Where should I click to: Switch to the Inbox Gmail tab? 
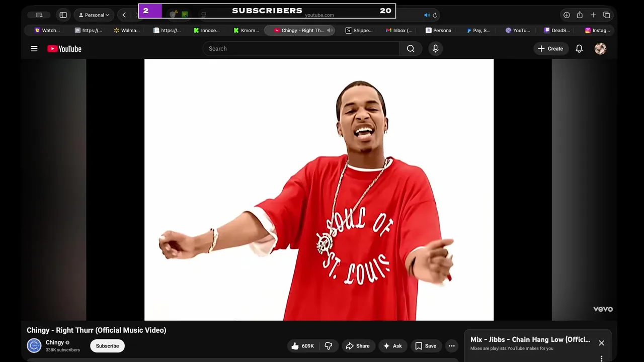coord(398,31)
